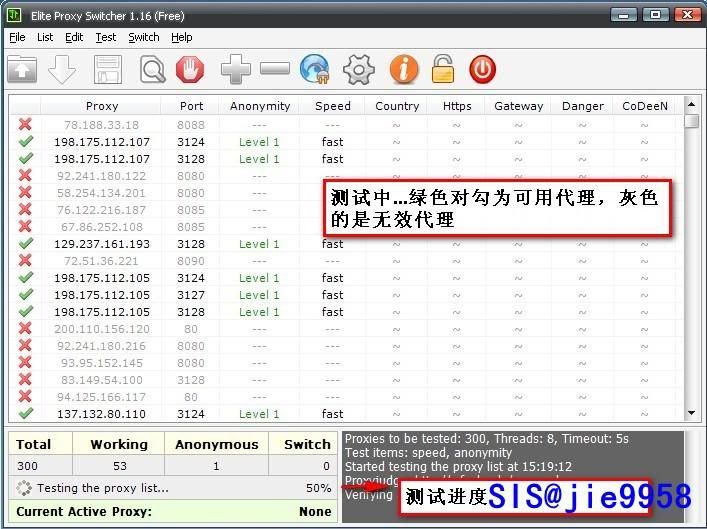
Task: Click the spinning testing progress icon
Action: (23, 488)
